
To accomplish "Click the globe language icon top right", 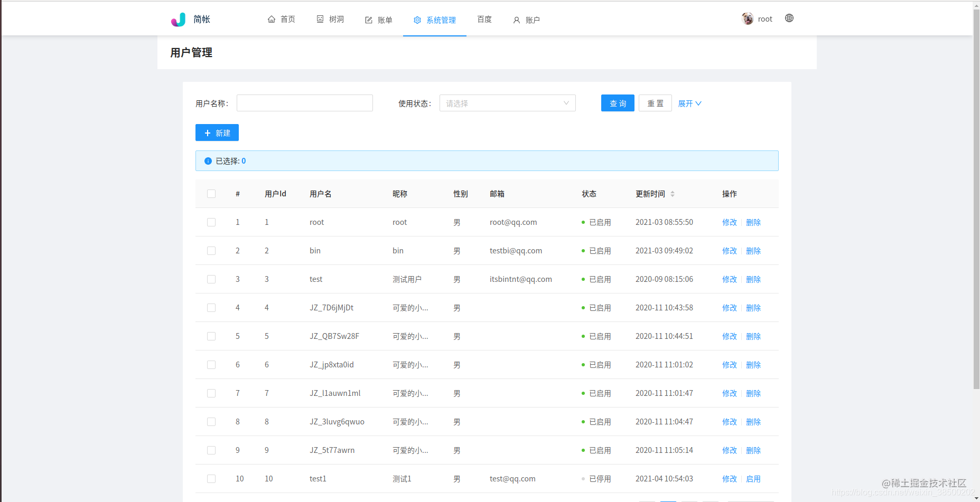I will tap(789, 18).
